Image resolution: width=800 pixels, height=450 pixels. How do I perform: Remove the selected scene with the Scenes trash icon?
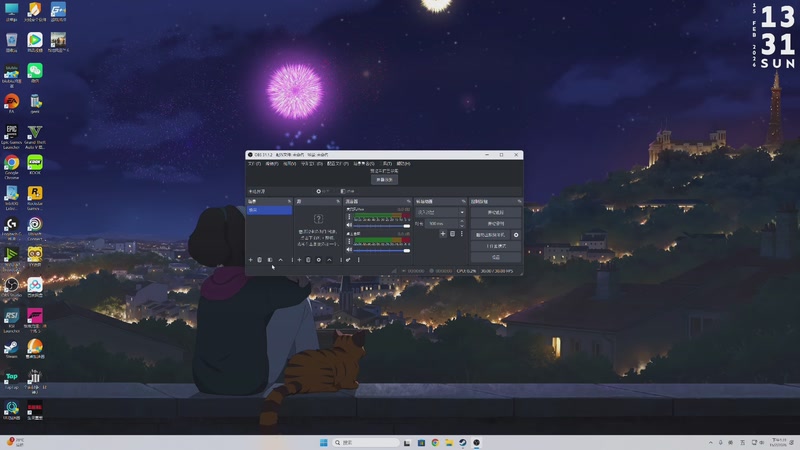pos(259,260)
